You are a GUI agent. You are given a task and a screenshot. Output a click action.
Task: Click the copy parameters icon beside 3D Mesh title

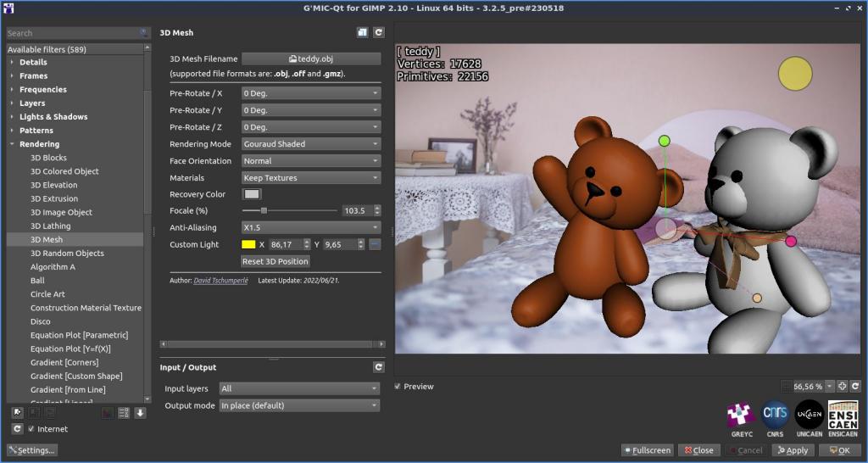[x=362, y=33]
